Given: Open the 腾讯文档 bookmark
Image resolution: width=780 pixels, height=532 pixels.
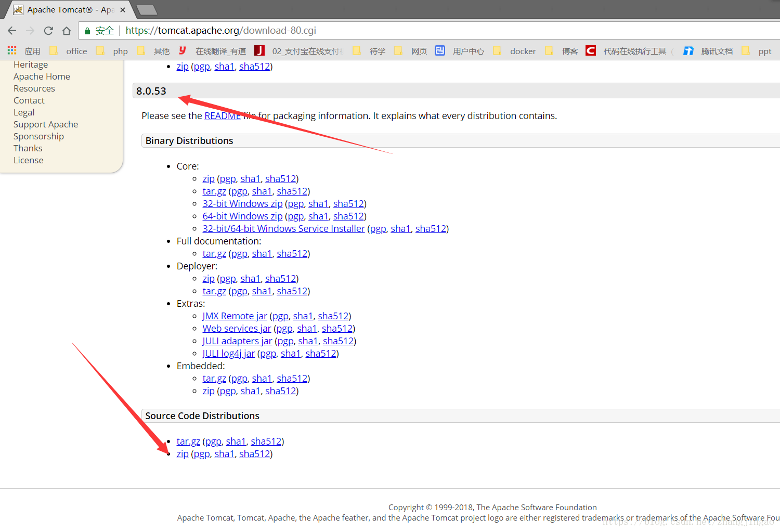Looking at the screenshot, I should (708, 51).
